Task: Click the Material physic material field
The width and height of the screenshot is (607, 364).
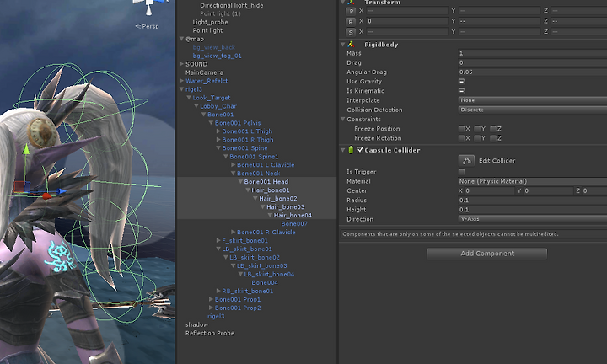Action: pos(533,181)
